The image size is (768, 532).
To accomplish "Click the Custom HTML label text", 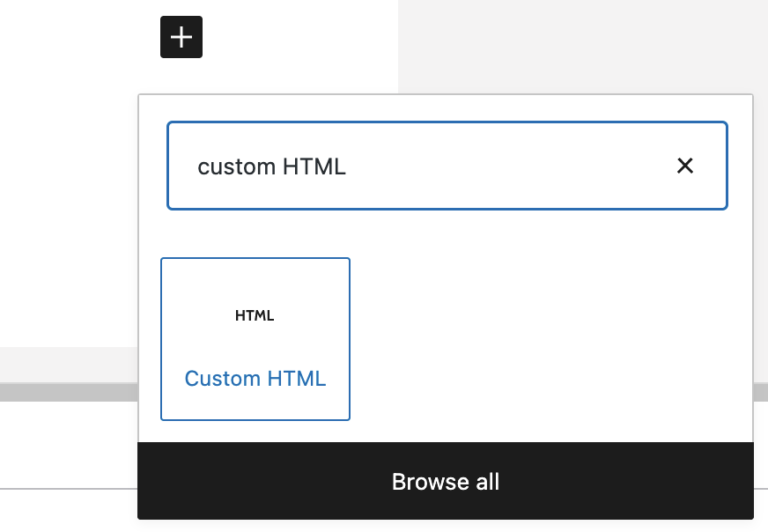I will 255,379.
